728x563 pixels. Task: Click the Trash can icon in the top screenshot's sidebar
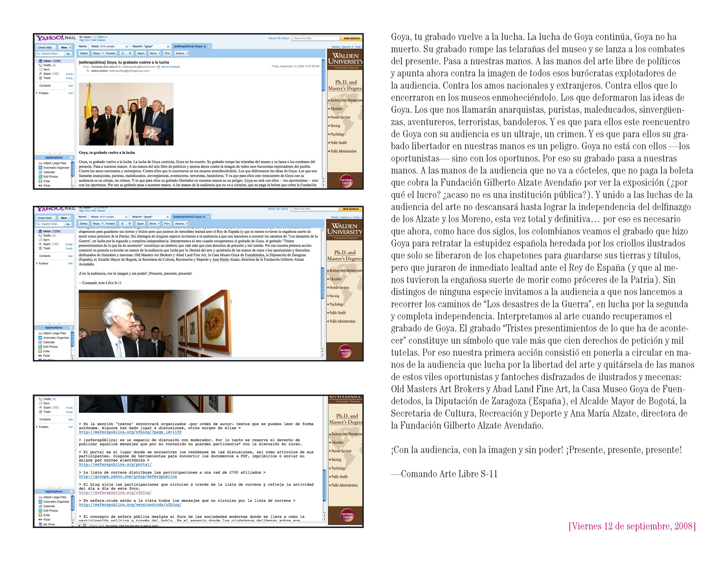[40, 78]
